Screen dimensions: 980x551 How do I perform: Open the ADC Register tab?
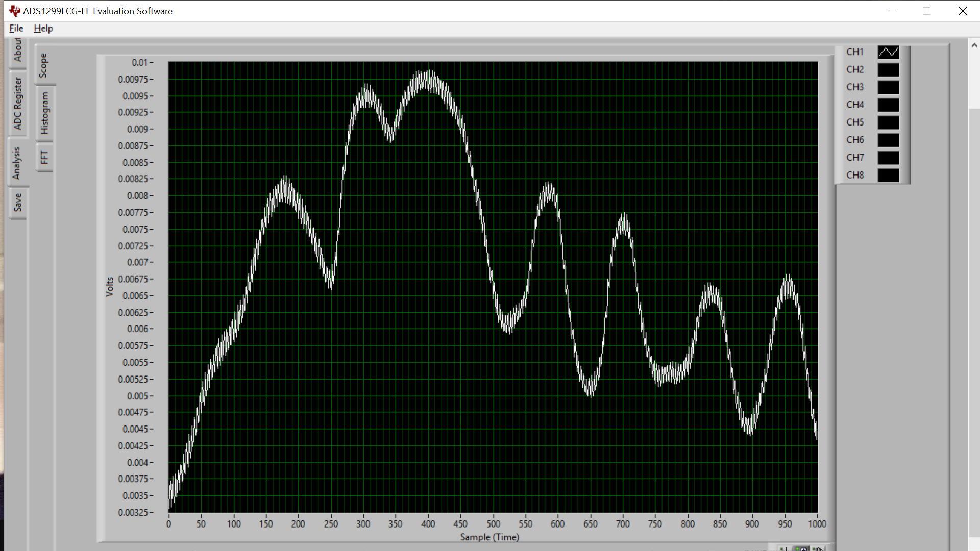(18, 104)
